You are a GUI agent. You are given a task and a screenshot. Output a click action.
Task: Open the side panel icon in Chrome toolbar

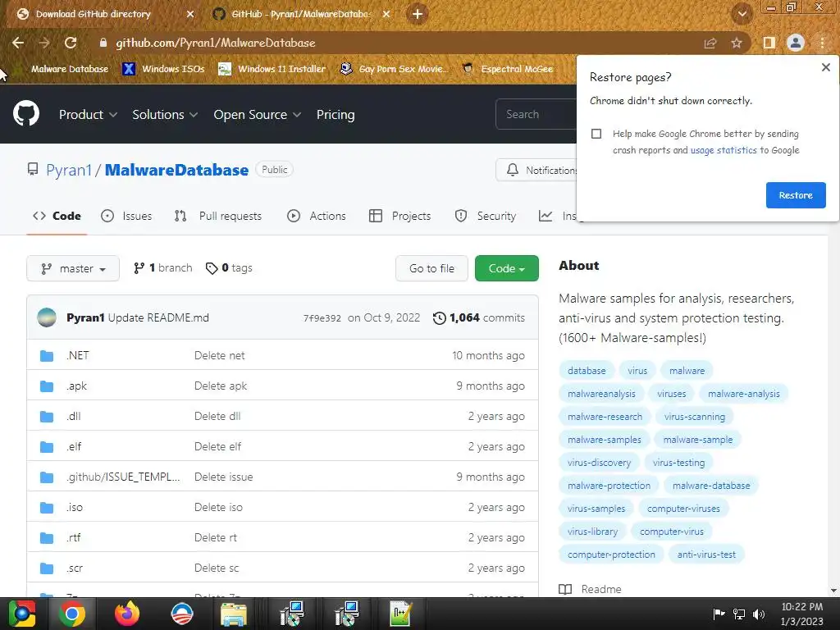[x=769, y=43]
